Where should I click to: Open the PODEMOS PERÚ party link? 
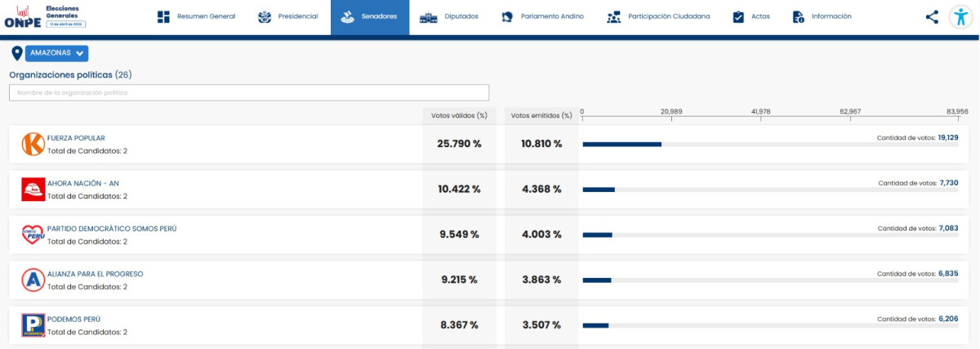(74, 320)
